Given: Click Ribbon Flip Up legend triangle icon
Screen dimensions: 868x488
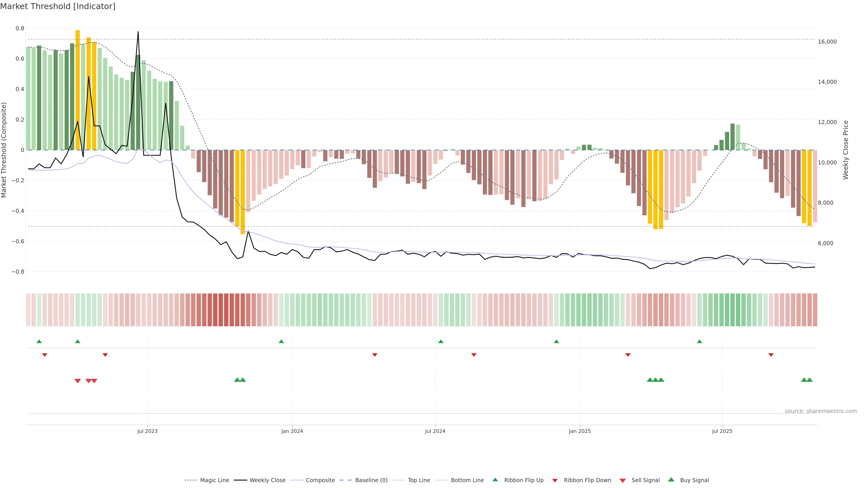Looking at the screenshot, I should [495, 480].
